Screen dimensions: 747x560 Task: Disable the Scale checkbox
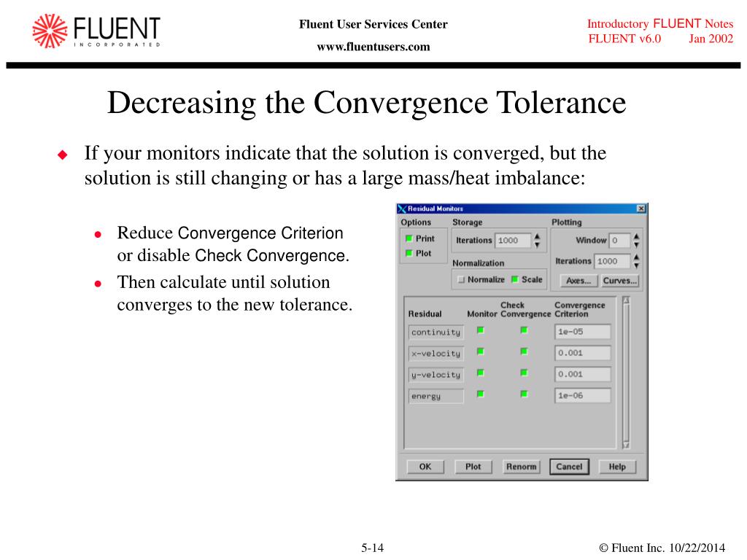coord(514,279)
